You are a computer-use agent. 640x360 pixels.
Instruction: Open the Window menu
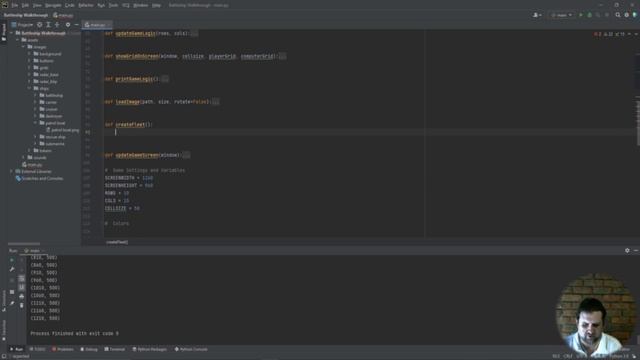tap(141, 5)
